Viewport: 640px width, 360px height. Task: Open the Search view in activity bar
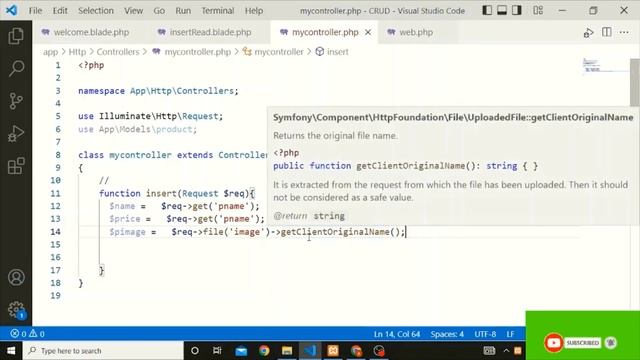tap(16, 68)
